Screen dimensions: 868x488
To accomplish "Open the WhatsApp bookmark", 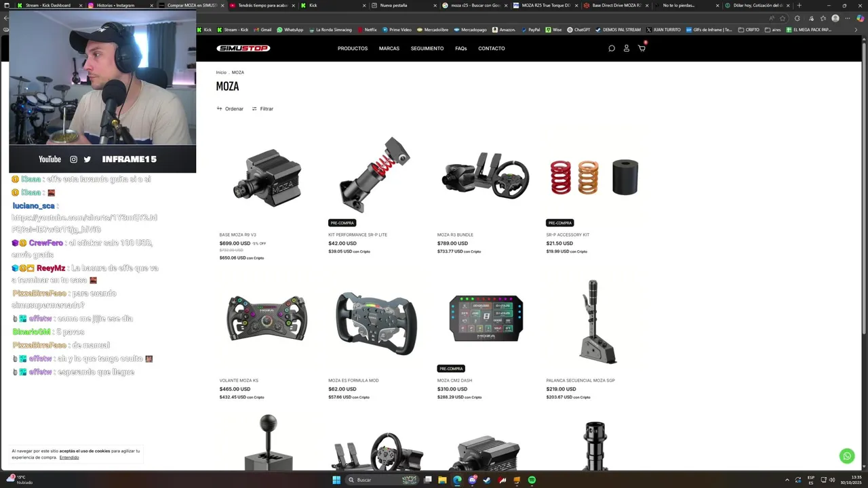I will point(290,30).
